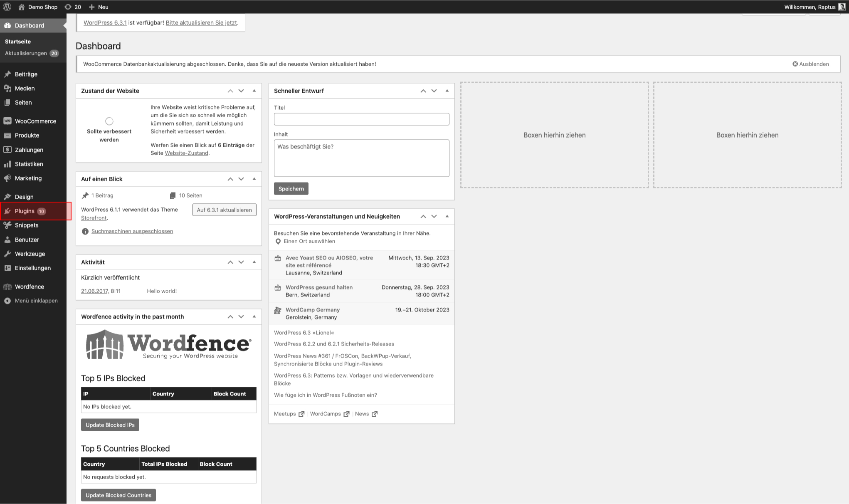Open the updates icon showing 20
849x504 pixels.
click(73, 7)
